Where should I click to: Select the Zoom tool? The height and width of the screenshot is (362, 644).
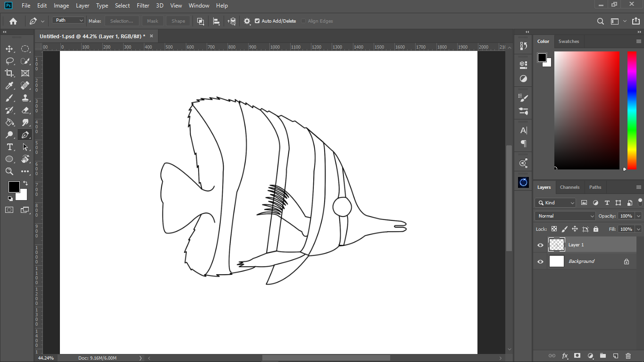tap(9, 171)
